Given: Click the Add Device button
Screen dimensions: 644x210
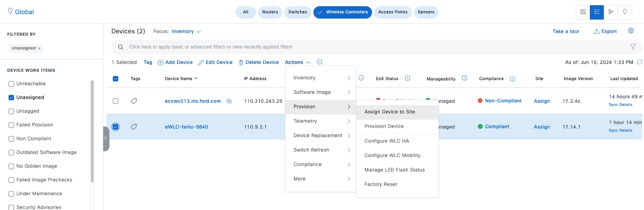Looking at the screenshot, I should click(175, 62).
